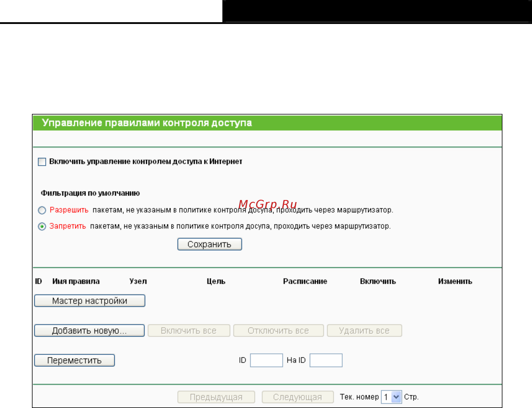Go to the Следующая page
Screen dimensions: 532x408
pyautogui.click(x=297, y=397)
